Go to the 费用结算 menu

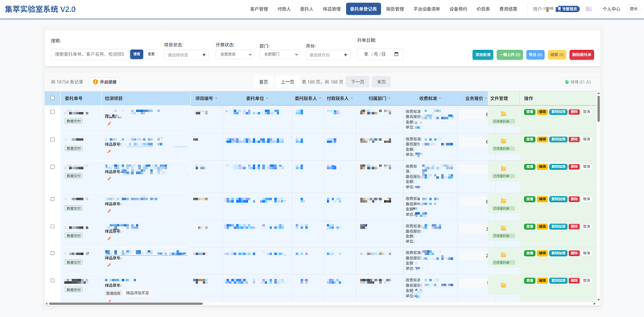[508, 9]
